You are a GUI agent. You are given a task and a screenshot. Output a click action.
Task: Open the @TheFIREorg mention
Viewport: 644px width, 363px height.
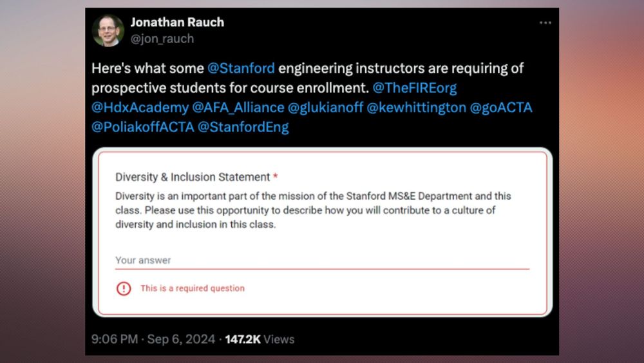click(x=414, y=88)
